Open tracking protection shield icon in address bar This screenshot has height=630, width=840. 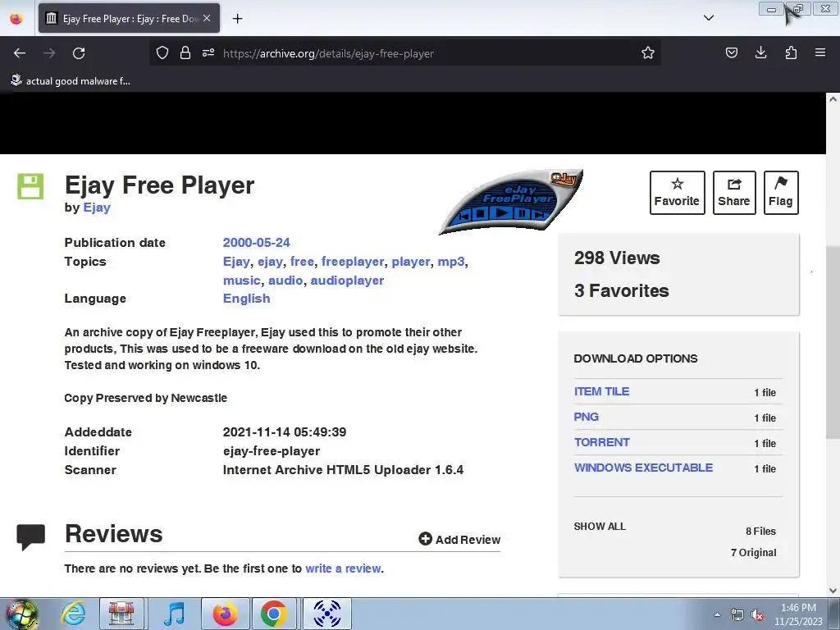pos(162,52)
